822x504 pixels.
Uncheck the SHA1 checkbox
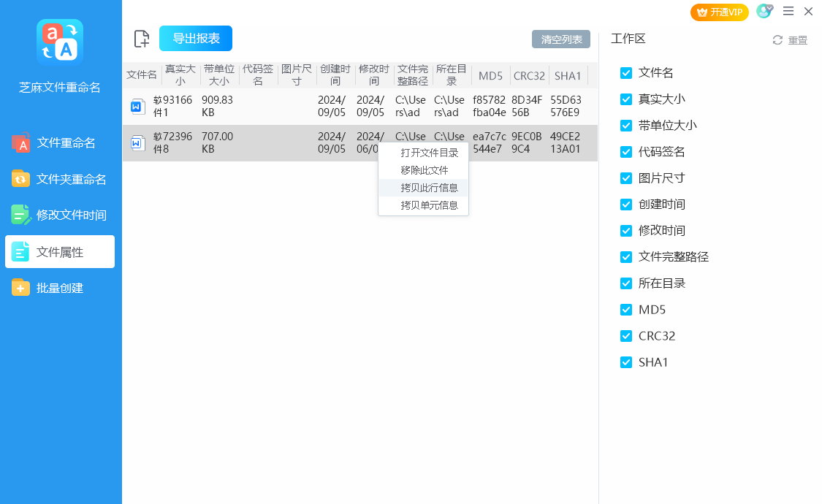[625, 362]
